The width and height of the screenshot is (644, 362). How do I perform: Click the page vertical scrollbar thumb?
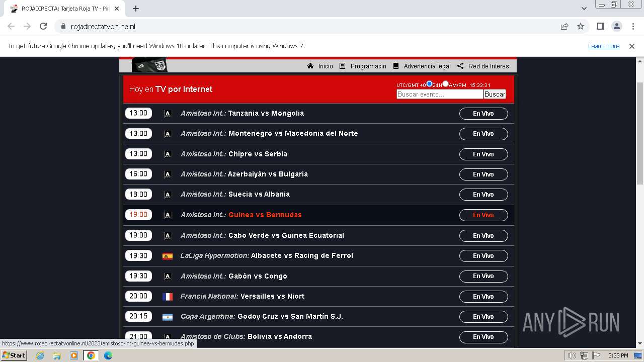click(640, 133)
